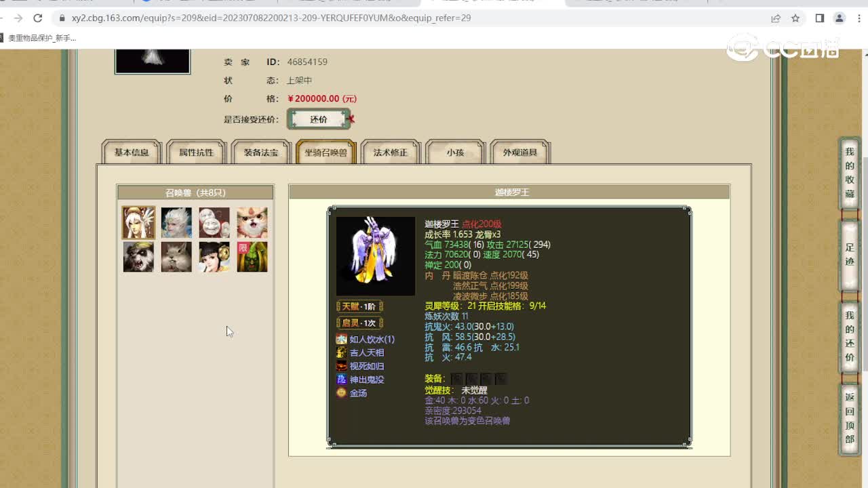Viewport: 868px width, 488px height.
Task: Select the white-haired winged pet thumbnail
Action: 138,223
